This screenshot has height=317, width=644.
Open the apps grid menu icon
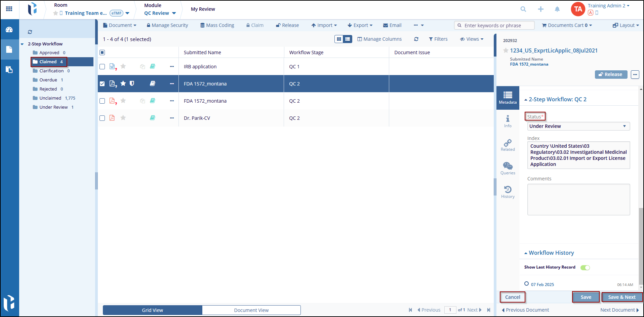pos(9,9)
